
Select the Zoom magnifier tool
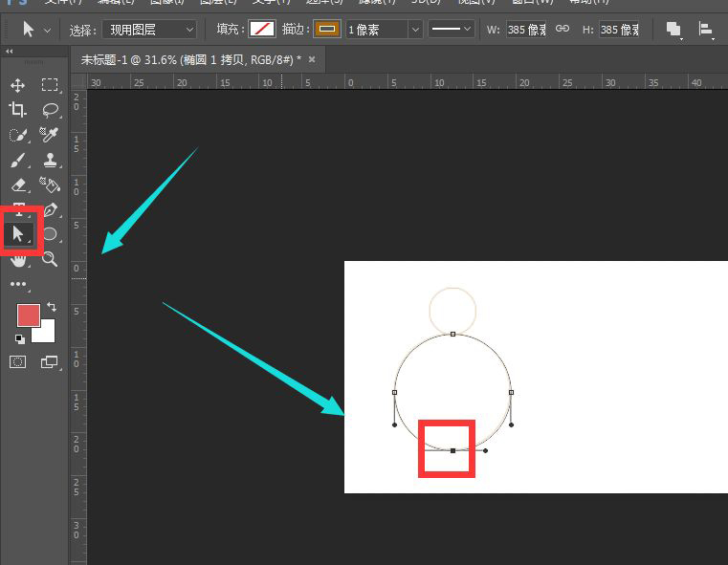point(50,259)
